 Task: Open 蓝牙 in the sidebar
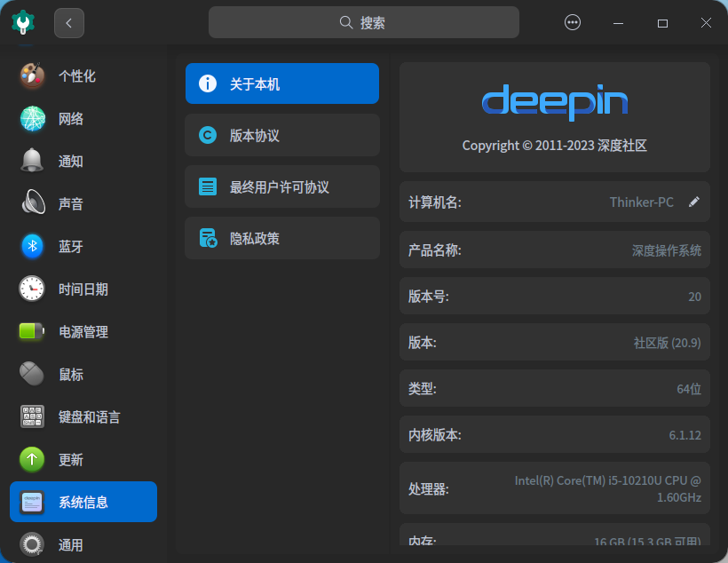[x=83, y=246]
